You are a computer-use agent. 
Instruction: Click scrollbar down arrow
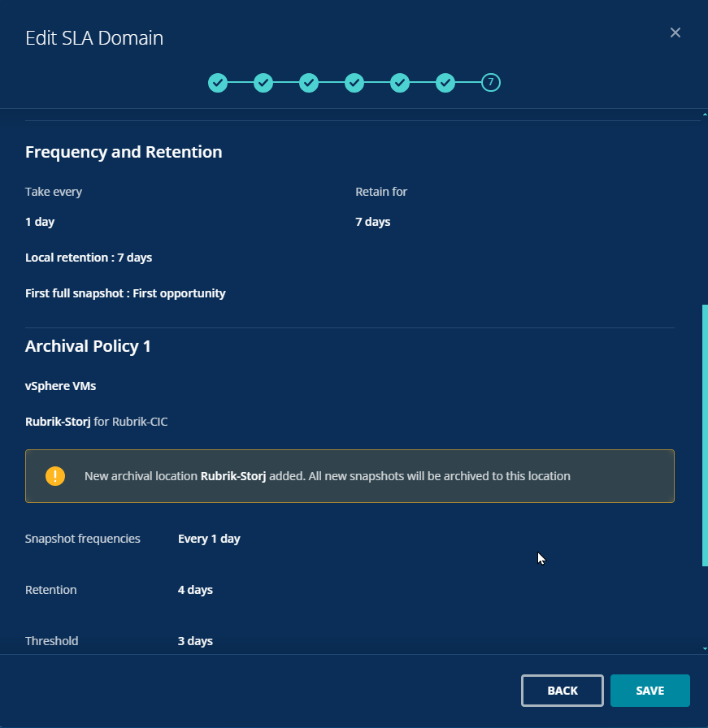(x=705, y=648)
